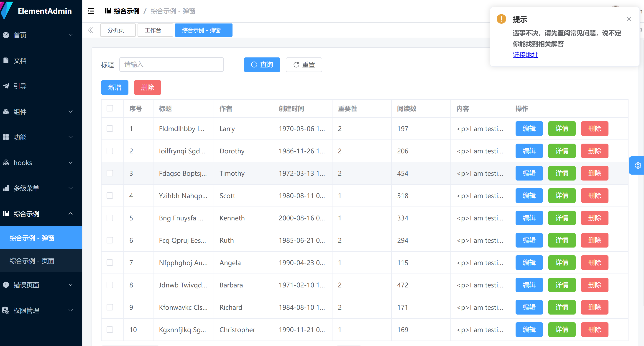Open the 链接地址 link in notification

[525, 55]
